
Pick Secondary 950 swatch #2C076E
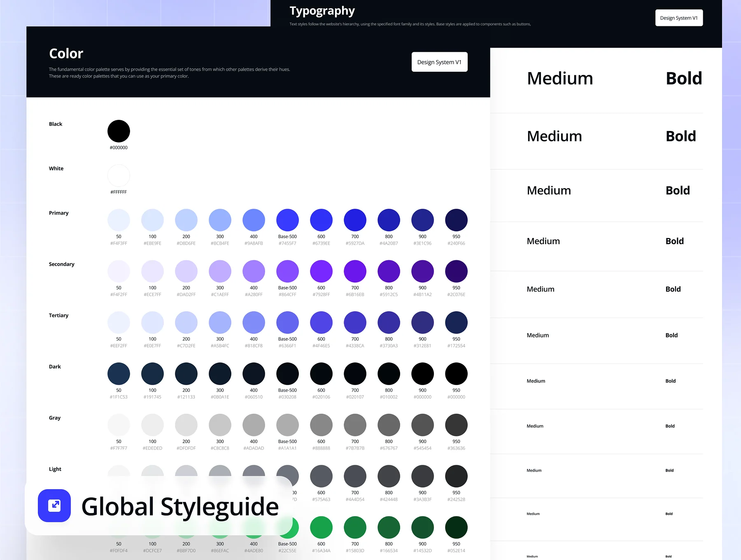coord(456,271)
